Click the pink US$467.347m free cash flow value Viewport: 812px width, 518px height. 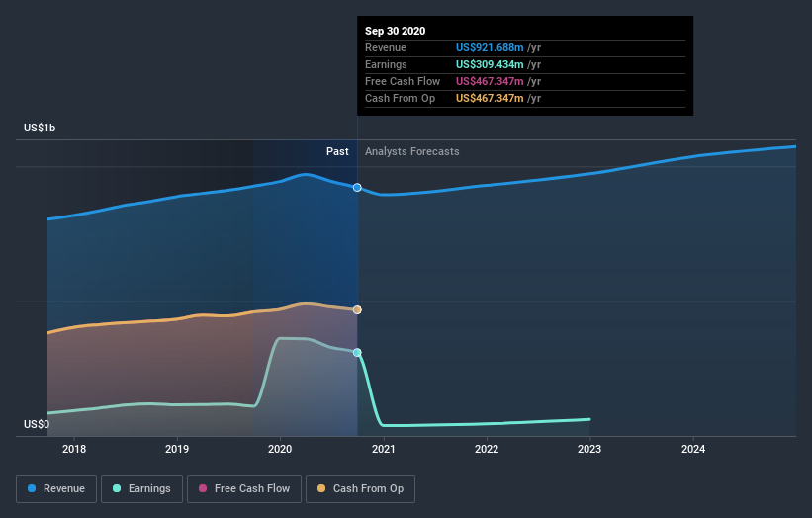coord(490,81)
